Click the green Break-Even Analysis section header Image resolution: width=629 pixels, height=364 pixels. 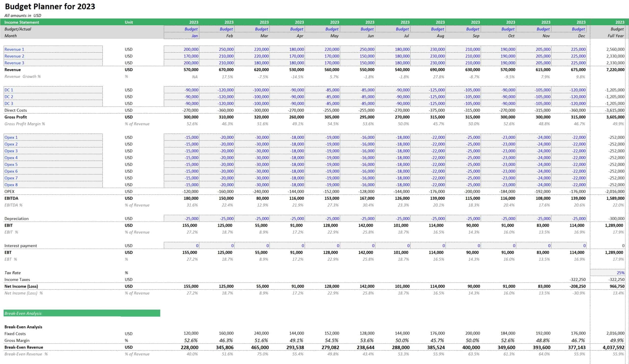82,313
